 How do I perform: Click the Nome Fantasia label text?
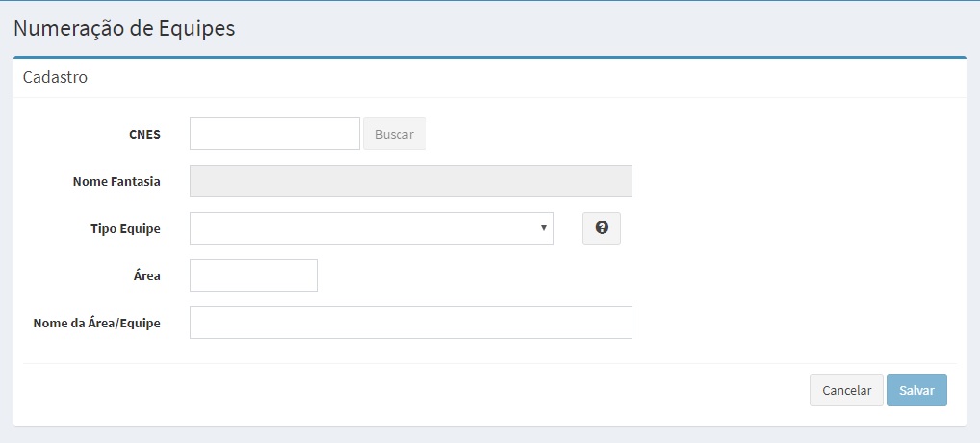coord(116,181)
